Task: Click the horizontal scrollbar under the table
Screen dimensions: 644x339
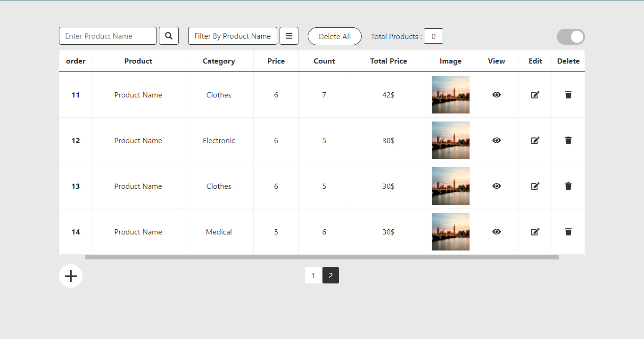Action: [322, 257]
